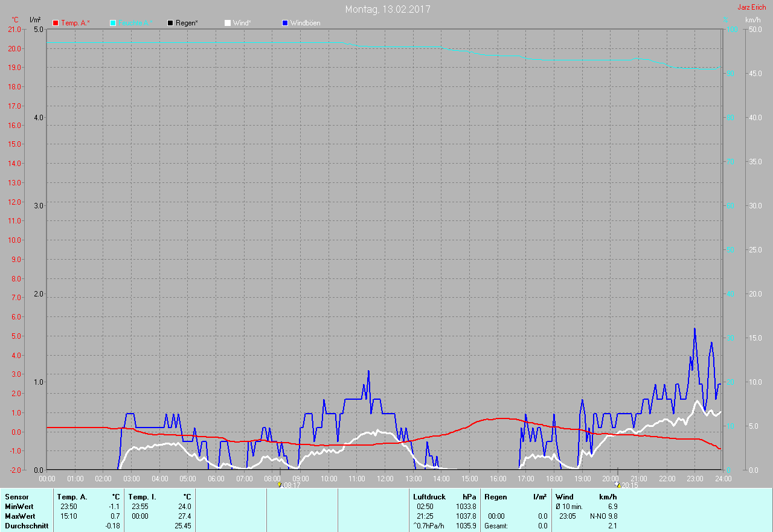Select the "MinWert" row label

pyautogui.click(x=19, y=507)
